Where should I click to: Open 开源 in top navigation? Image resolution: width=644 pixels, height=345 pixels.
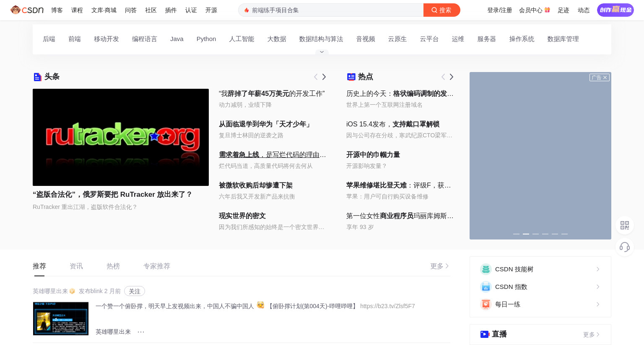(211, 10)
